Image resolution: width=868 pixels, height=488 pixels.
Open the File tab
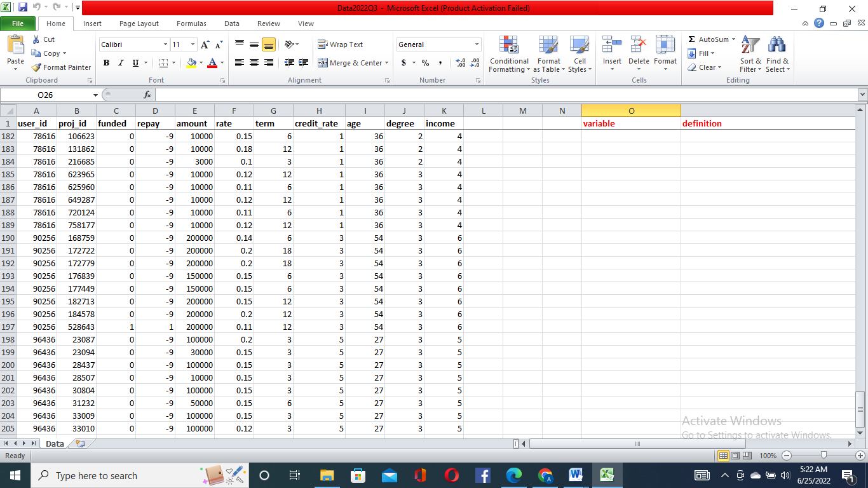pos(18,24)
